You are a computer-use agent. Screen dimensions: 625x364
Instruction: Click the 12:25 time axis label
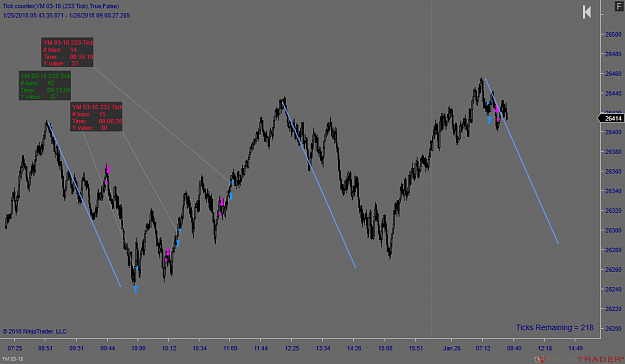coord(292,348)
